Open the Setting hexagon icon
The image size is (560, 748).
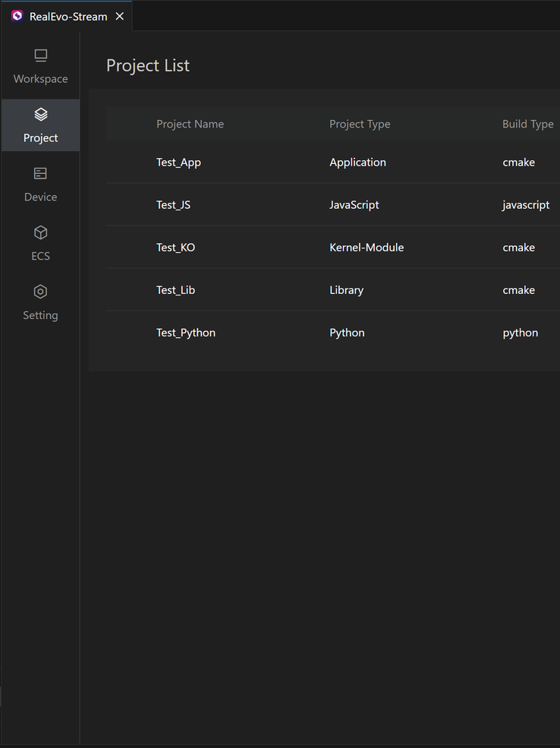[x=40, y=292]
